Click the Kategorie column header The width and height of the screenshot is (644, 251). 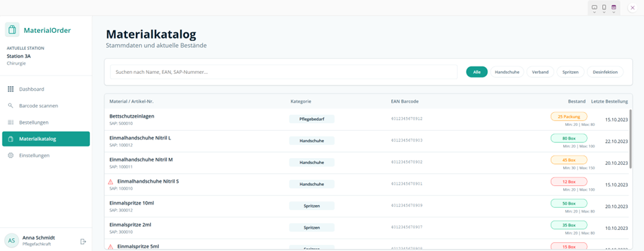pos(301,101)
